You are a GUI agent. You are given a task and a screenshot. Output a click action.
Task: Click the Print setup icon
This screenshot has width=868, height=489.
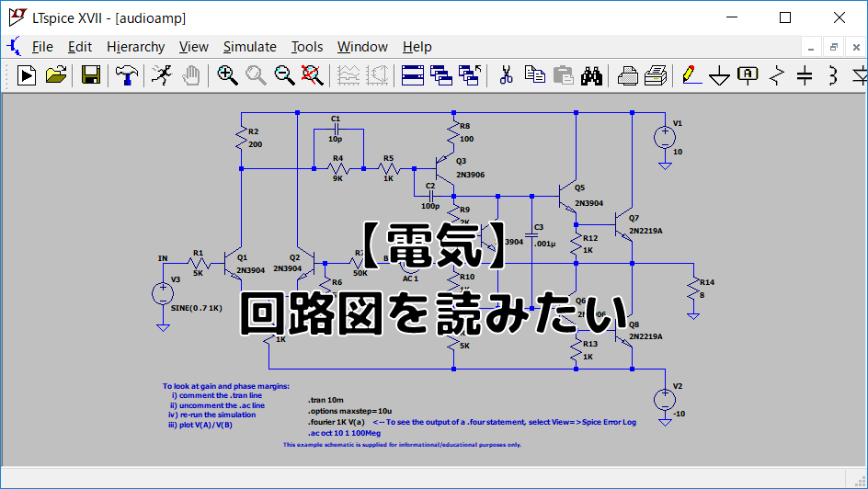pos(656,75)
